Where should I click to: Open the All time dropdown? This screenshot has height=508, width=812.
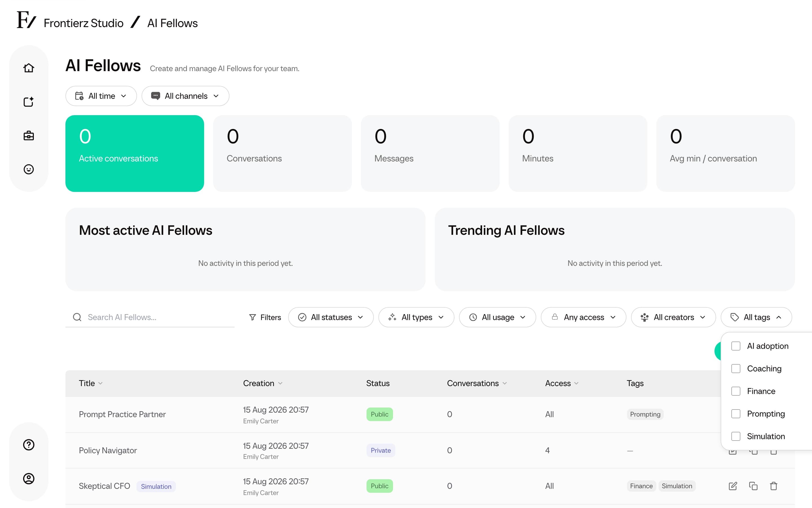101,96
